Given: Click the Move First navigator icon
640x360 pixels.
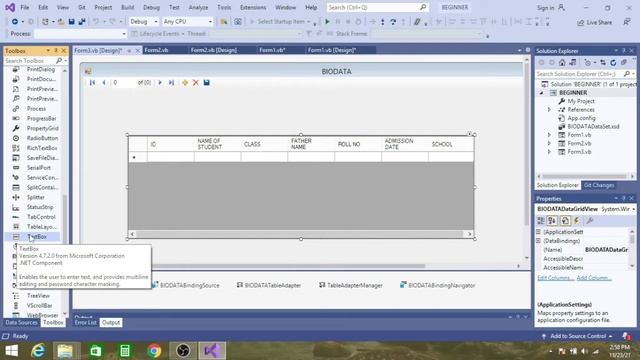Looking at the screenshot, I should 92,82.
